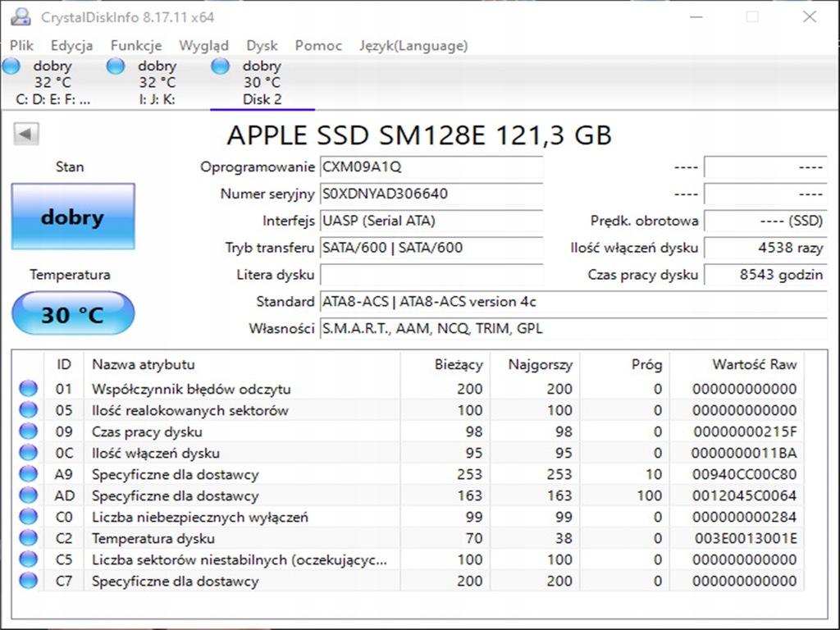Select the C: D: E: F: disk status orb
The width and height of the screenshot is (840, 630).
(11, 66)
